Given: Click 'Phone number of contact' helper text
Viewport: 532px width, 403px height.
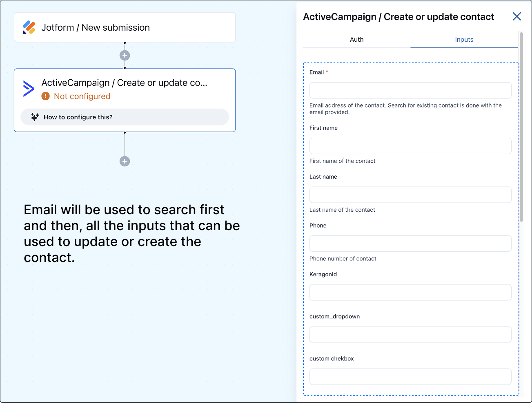Looking at the screenshot, I should (343, 259).
